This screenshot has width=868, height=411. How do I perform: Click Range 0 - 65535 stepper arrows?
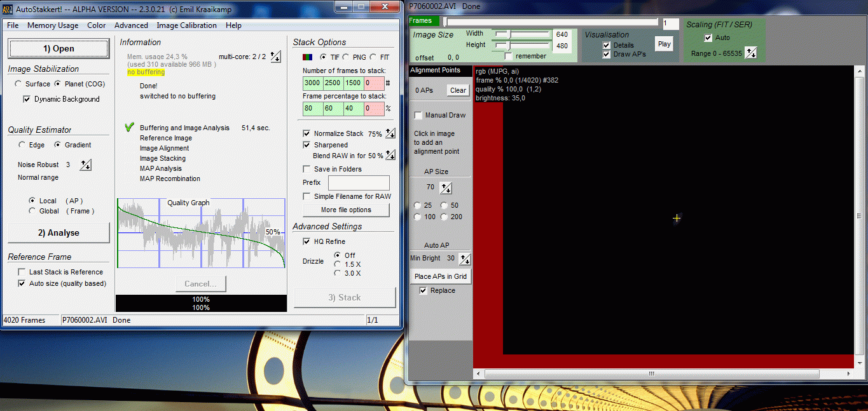click(x=751, y=53)
